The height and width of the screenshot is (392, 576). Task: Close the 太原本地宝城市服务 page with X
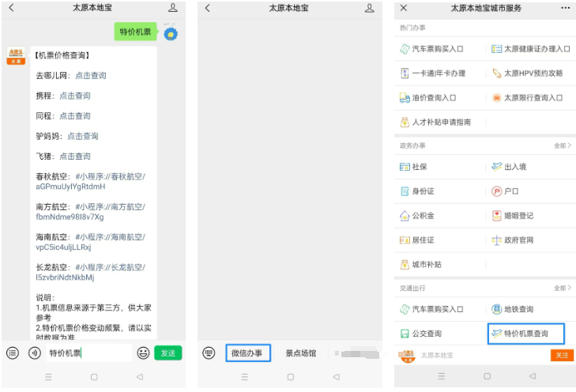(403, 8)
